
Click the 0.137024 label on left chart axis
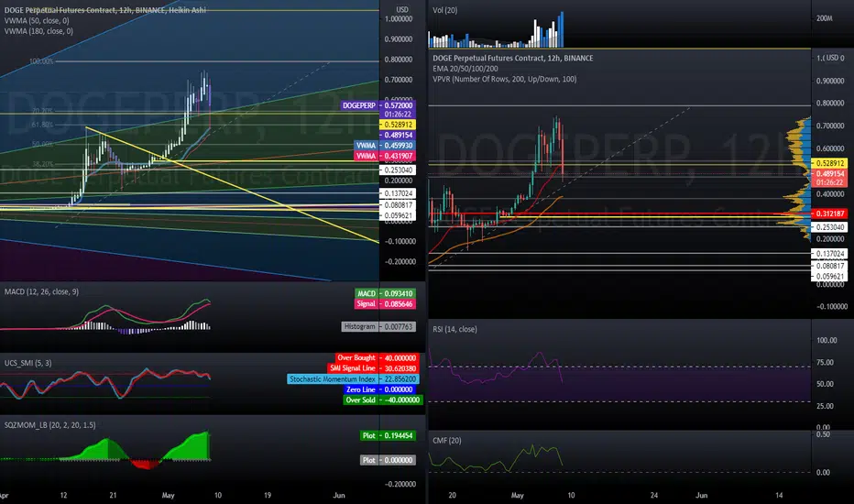tap(398, 193)
